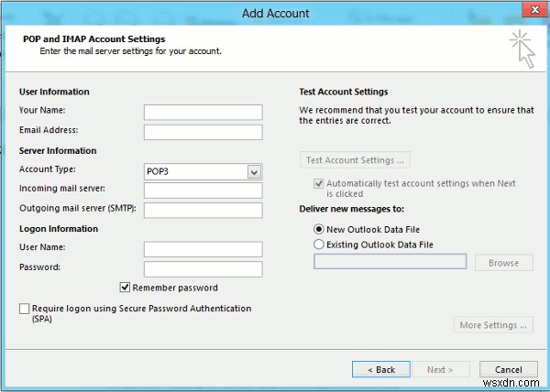The width and height of the screenshot is (550, 392).
Task: Expand the Account Type dropdown arrow
Action: click(254, 171)
